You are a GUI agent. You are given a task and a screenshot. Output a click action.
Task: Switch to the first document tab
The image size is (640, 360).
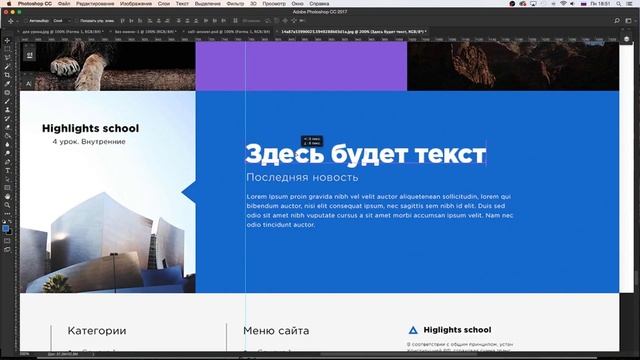tap(62, 31)
